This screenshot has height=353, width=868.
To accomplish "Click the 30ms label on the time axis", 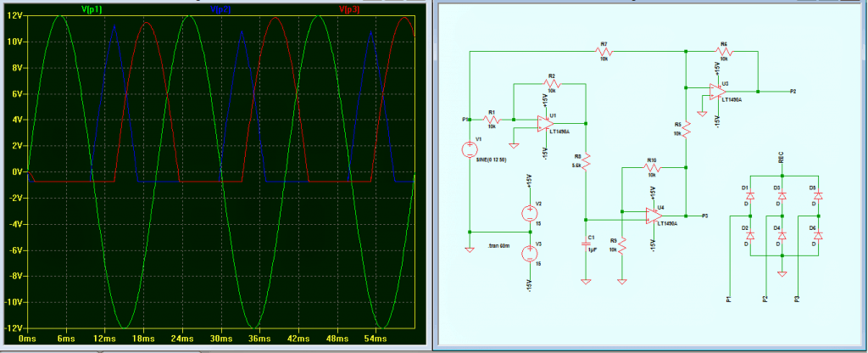I will point(220,339).
